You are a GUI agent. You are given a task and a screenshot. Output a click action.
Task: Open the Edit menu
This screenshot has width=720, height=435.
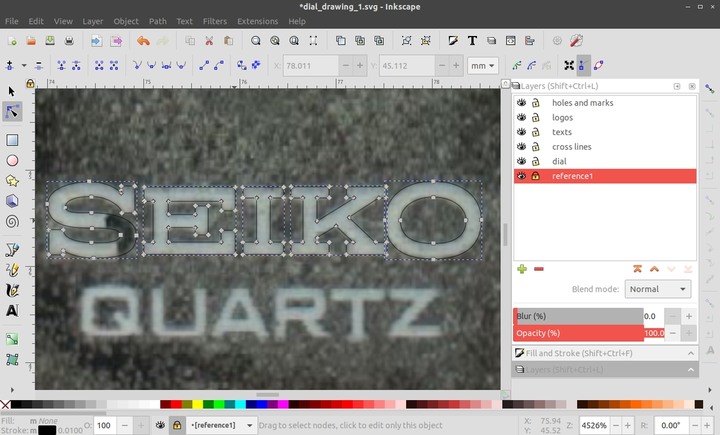point(36,21)
